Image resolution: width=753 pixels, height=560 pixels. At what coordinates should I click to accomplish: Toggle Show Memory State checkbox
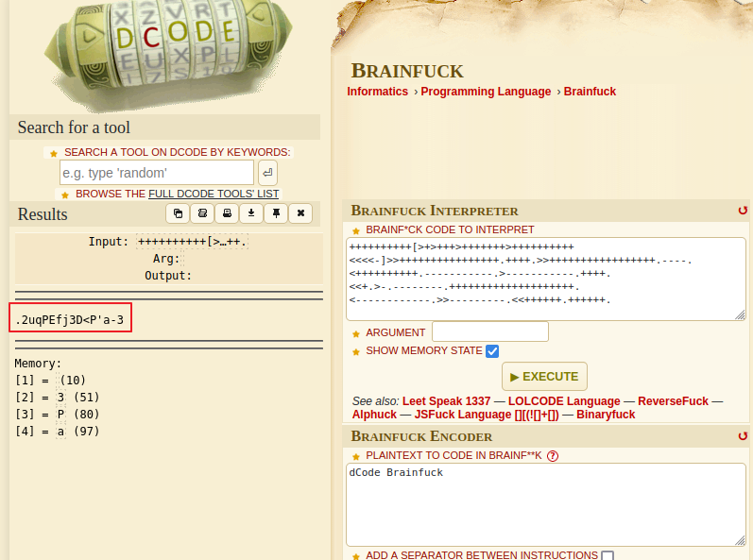tap(492, 351)
